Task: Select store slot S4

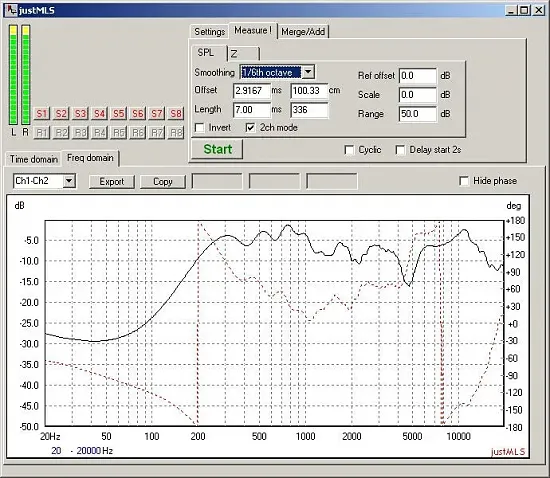Action: pos(99,114)
